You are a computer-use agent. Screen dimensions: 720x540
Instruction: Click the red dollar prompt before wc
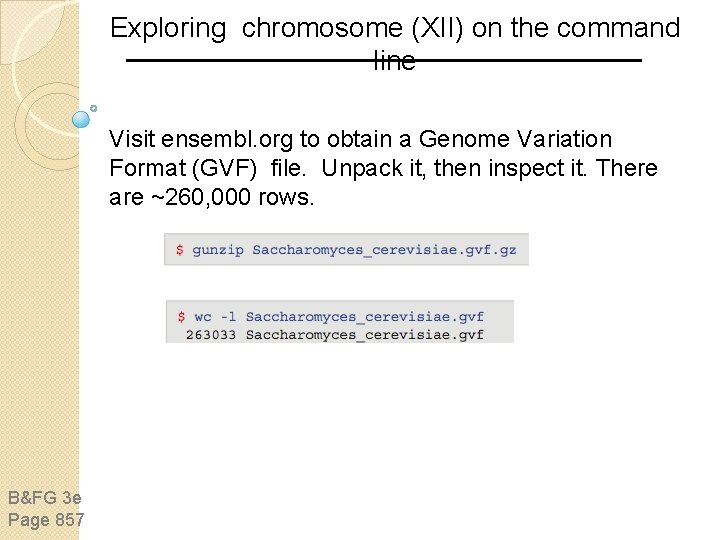tap(181, 316)
